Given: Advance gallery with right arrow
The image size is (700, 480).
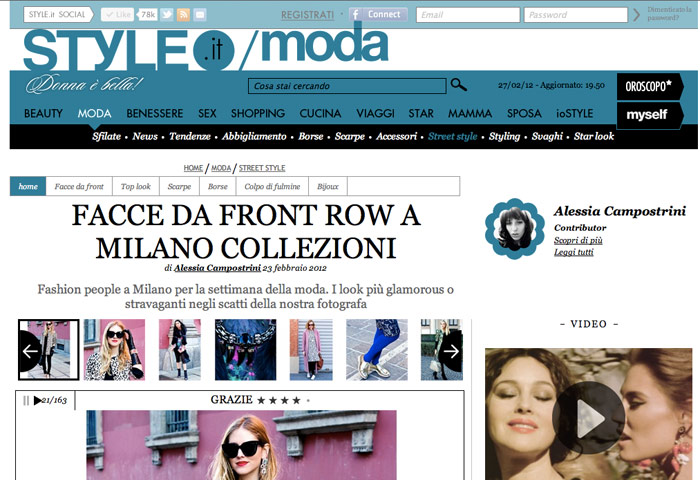Looking at the screenshot, I should [451, 351].
